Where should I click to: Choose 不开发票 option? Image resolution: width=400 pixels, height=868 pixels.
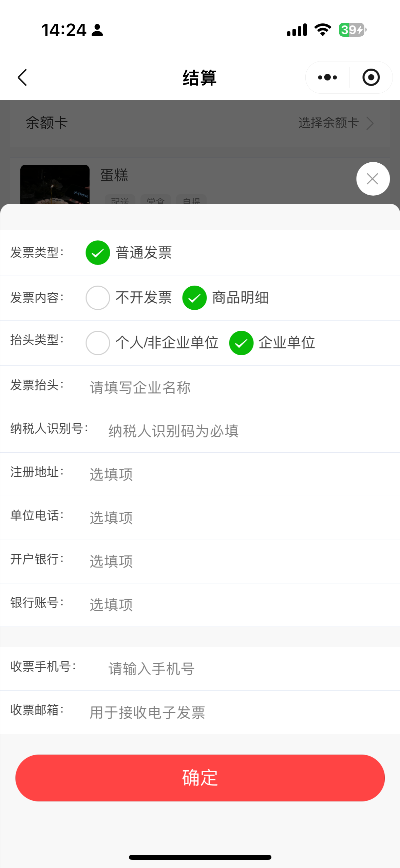(98, 298)
